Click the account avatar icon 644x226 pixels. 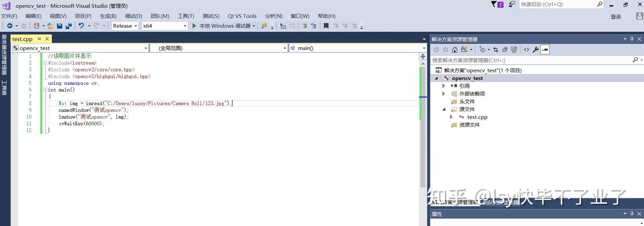click(x=640, y=17)
